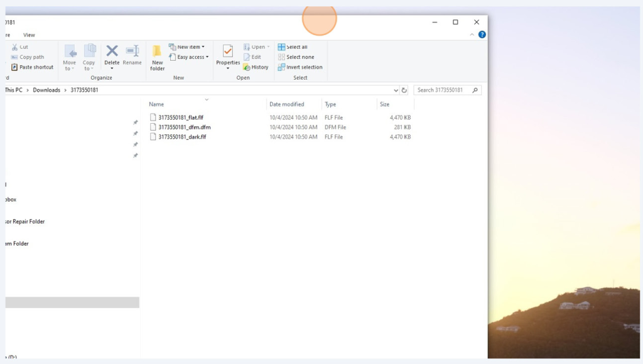Refresh the folder via address bar button
This screenshot has width=643, height=364.
(x=404, y=90)
